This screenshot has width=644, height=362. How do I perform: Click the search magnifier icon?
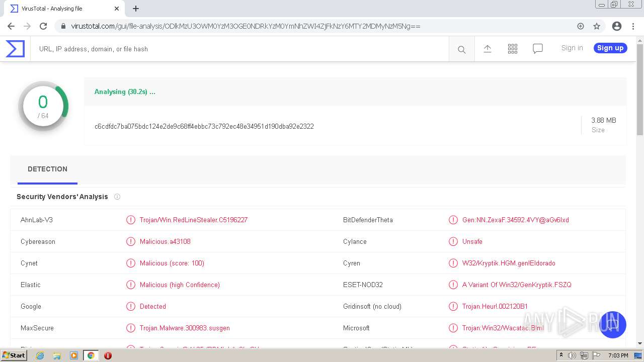[461, 49]
